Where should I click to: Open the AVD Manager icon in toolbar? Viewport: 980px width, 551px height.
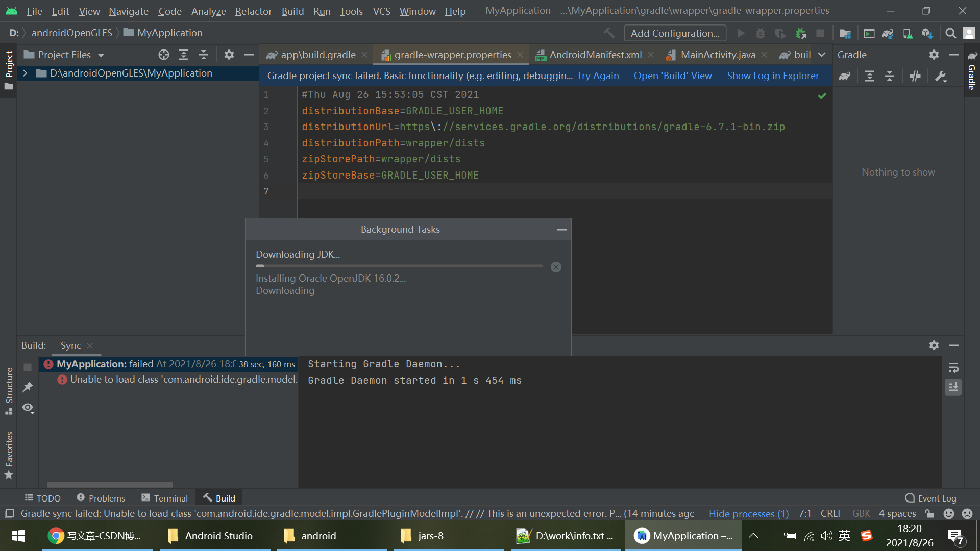point(908,34)
